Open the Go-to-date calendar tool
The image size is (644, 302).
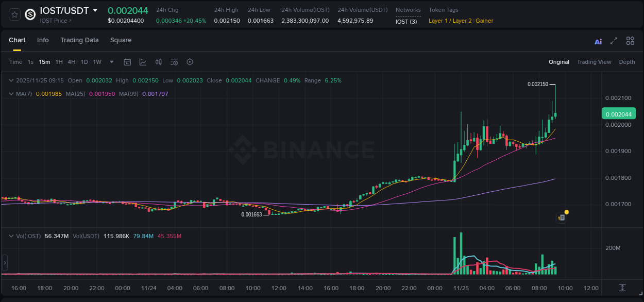point(127,62)
